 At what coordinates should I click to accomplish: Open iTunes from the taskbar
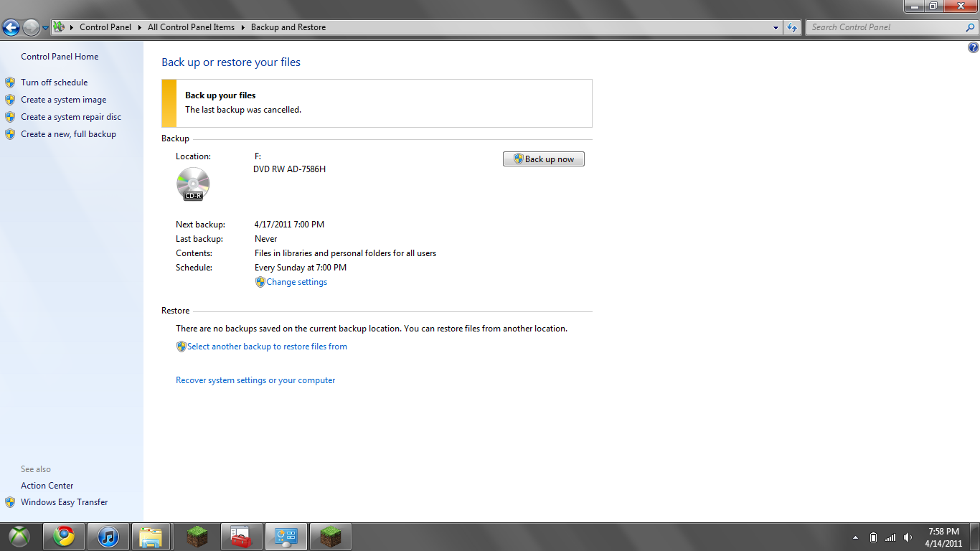click(x=108, y=537)
